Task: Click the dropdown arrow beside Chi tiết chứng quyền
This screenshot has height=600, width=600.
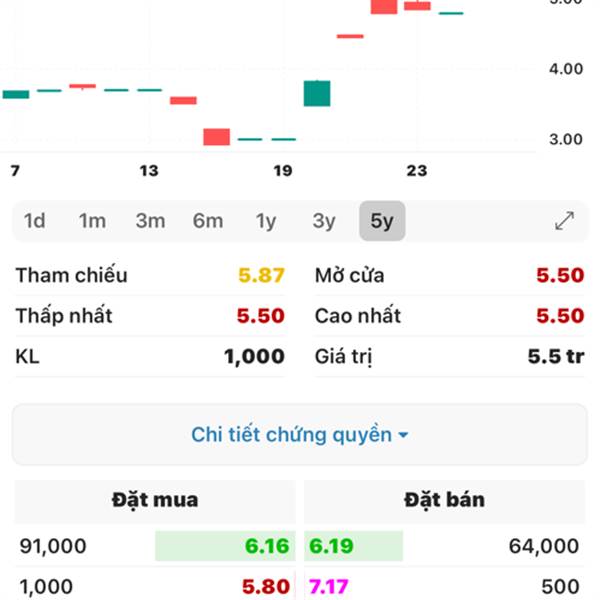Action: pyautogui.click(x=403, y=436)
